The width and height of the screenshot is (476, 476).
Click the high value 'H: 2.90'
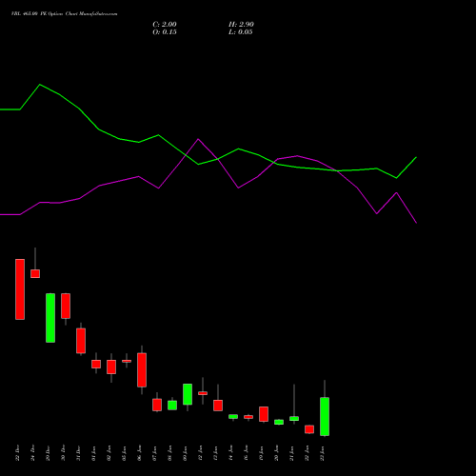pyautogui.click(x=241, y=25)
